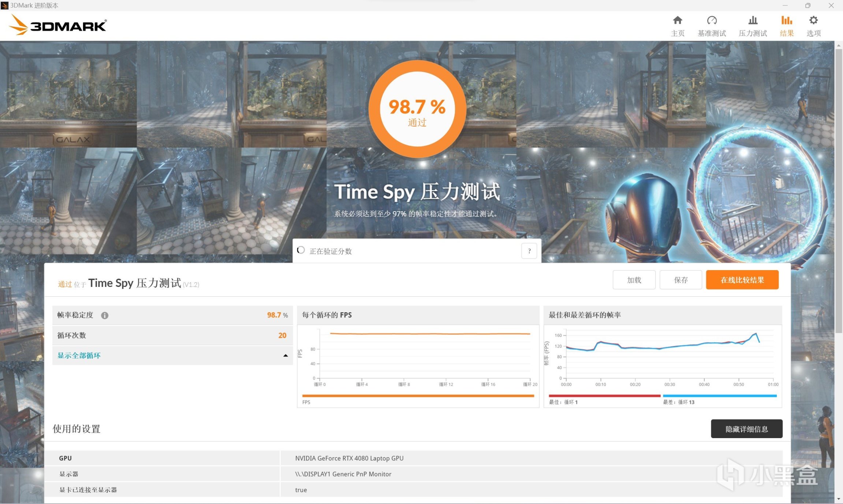Screen dimensions: 843x504
Task: Open the Home (主页) icon
Action: 678,20
